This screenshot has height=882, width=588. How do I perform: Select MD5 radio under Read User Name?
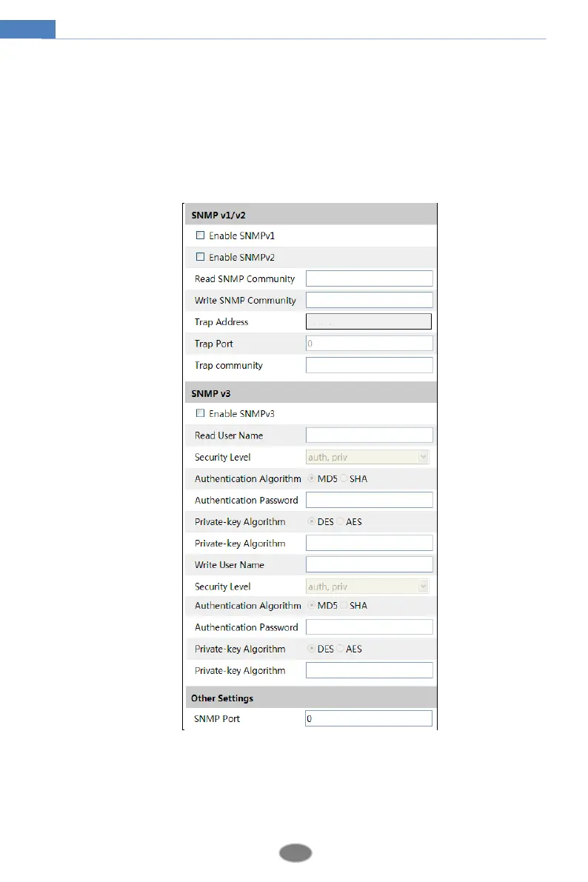pyautogui.click(x=311, y=478)
